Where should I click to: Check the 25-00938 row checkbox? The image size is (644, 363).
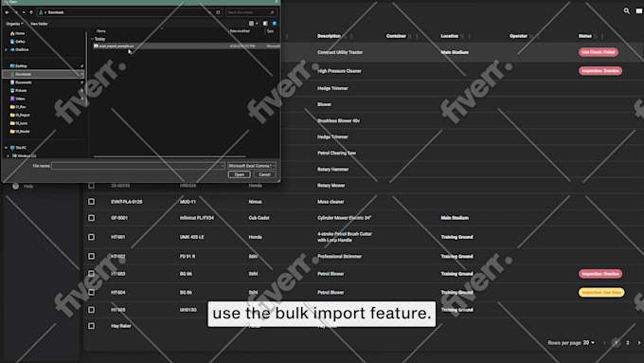[x=91, y=186]
